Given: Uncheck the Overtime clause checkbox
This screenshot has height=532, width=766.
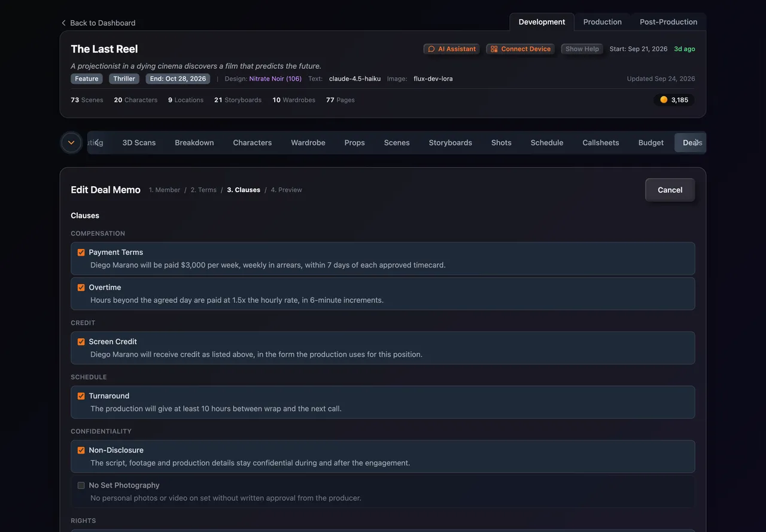Looking at the screenshot, I should click(81, 288).
